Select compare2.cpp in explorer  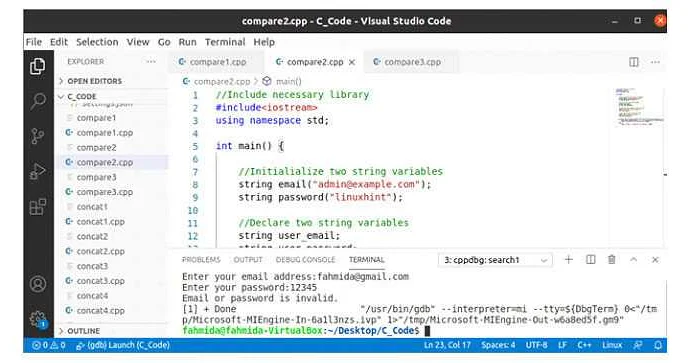[112, 162]
